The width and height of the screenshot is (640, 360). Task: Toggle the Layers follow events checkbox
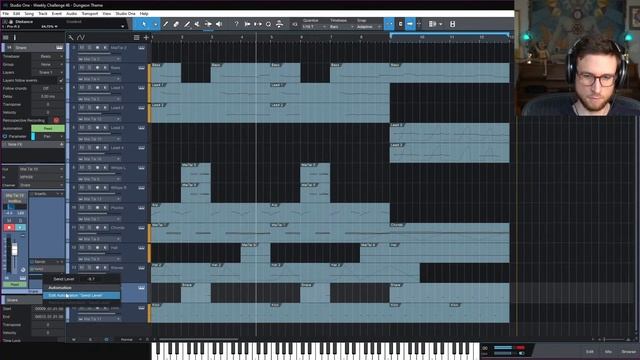(61, 80)
